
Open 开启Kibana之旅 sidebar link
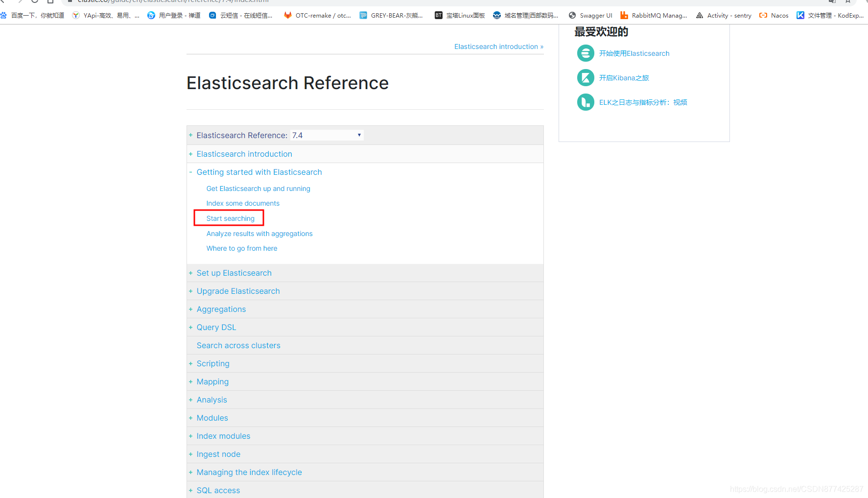click(x=624, y=78)
